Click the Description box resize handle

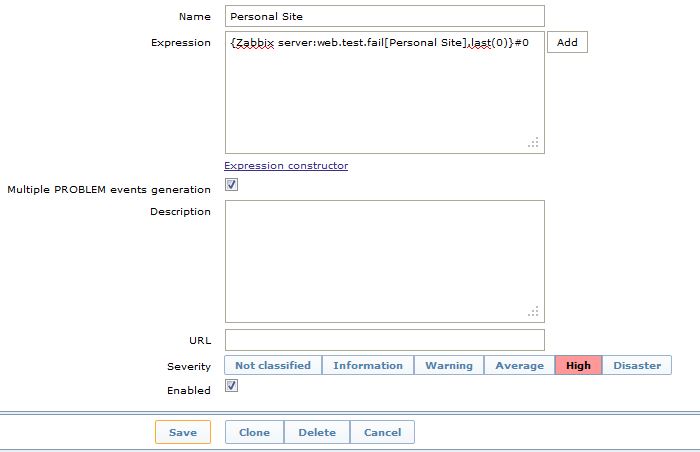[x=534, y=311]
